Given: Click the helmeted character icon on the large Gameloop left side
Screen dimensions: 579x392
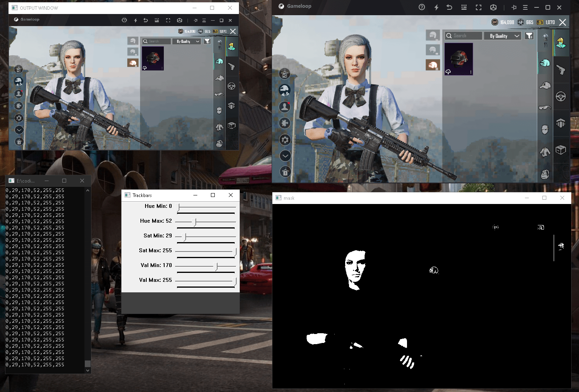Looking at the screenshot, I should click(285, 90).
